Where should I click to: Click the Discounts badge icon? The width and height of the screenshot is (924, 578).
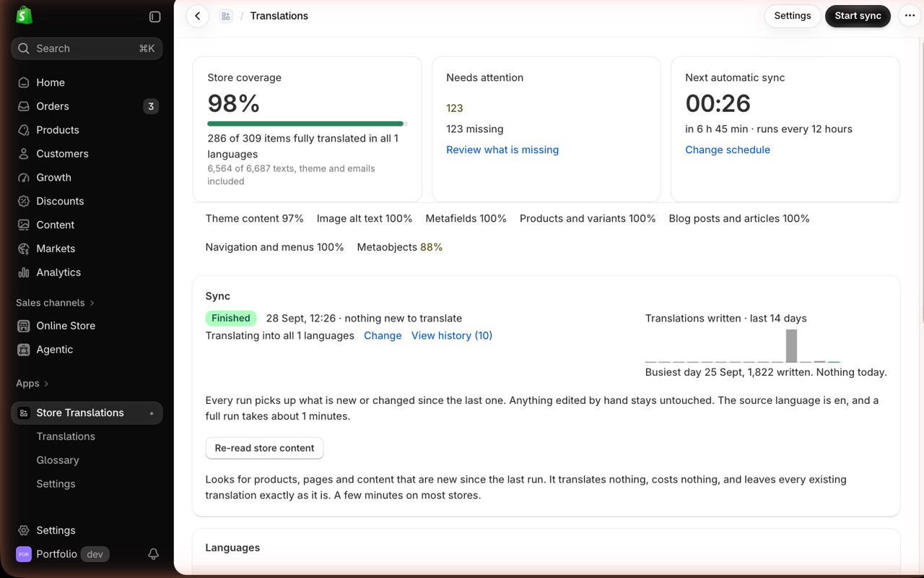(x=24, y=201)
